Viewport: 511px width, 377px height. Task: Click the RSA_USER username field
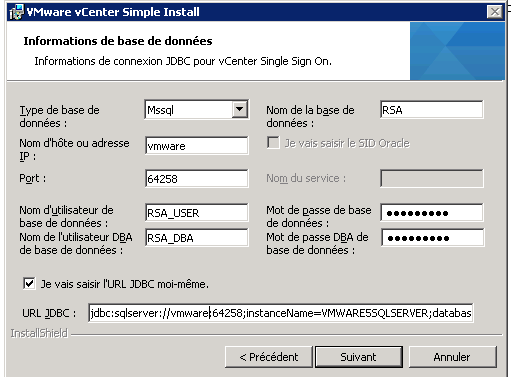coord(197,212)
